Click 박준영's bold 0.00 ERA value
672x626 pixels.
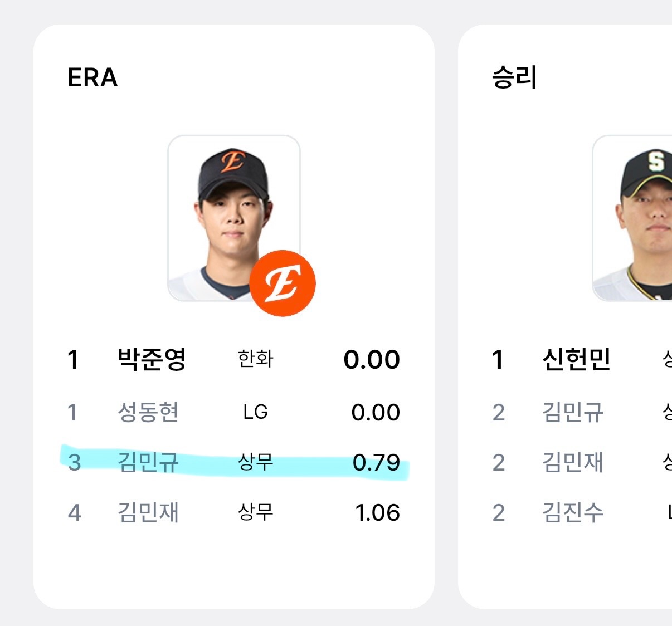[x=372, y=359]
